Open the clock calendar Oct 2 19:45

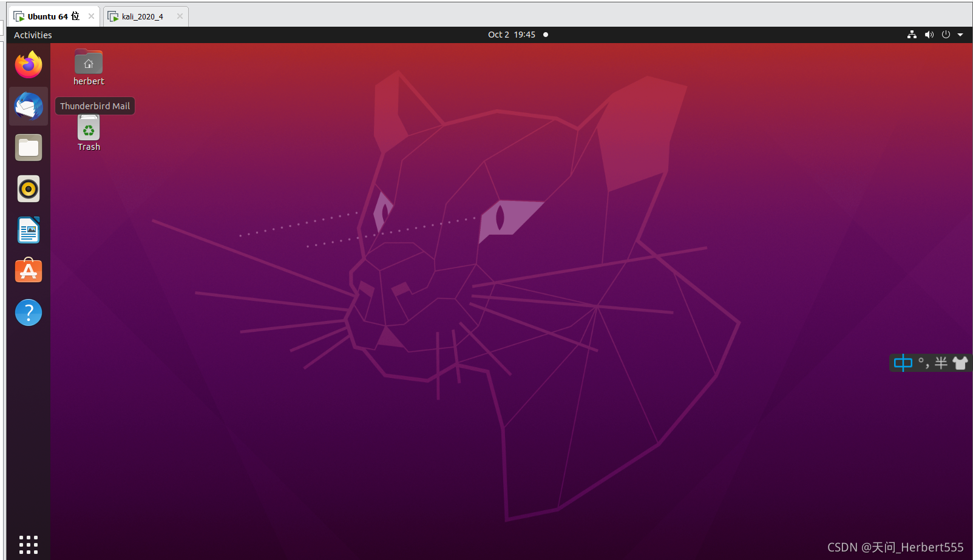512,35
